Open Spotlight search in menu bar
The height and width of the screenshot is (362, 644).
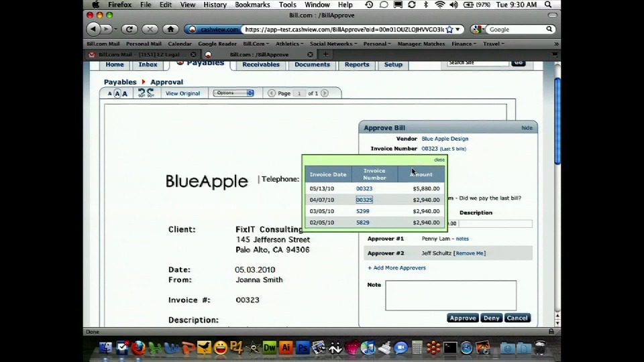pyautogui.click(x=548, y=5)
